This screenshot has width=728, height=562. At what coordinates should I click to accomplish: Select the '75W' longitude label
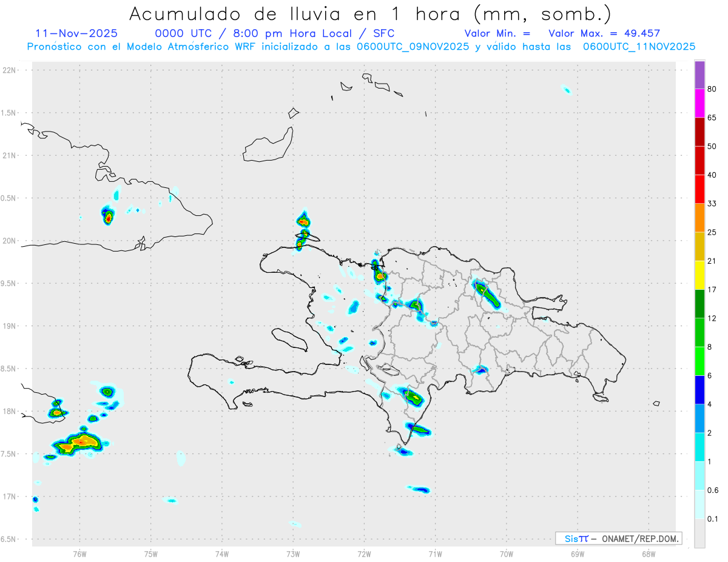150,554
